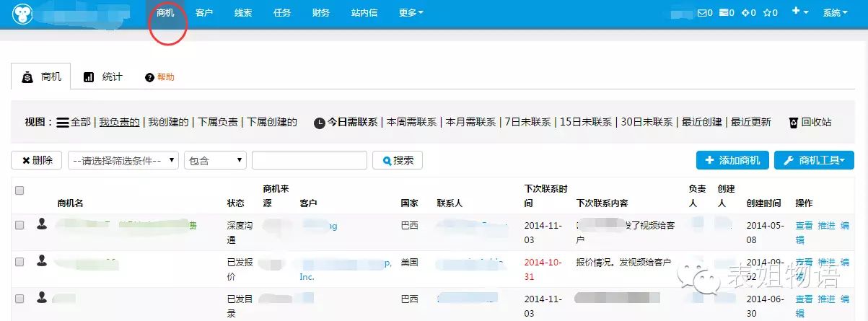Image resolution: width=868 pixels, height=321 pixels.
Task: Click 推进 in the 2014-05-08 row
Action: (827, 226)
